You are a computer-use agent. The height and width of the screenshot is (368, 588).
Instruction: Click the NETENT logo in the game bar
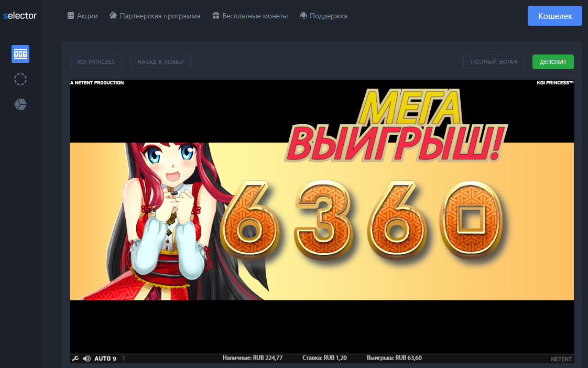(561, 359)
